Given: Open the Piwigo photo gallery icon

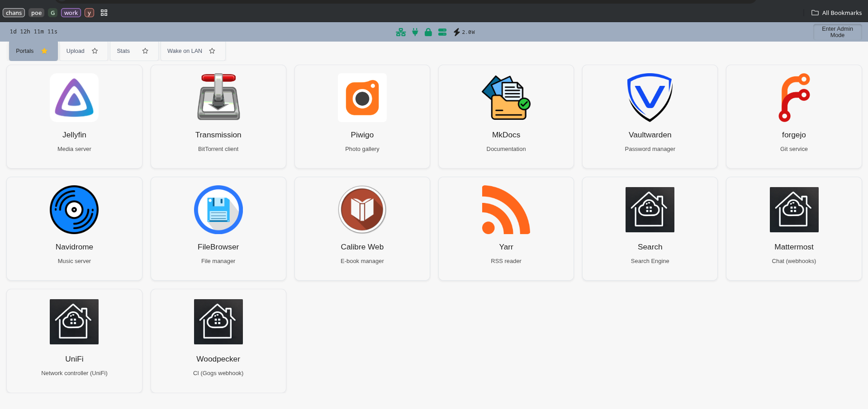Looking at the screenshot, I should click(x=362, y=98).
